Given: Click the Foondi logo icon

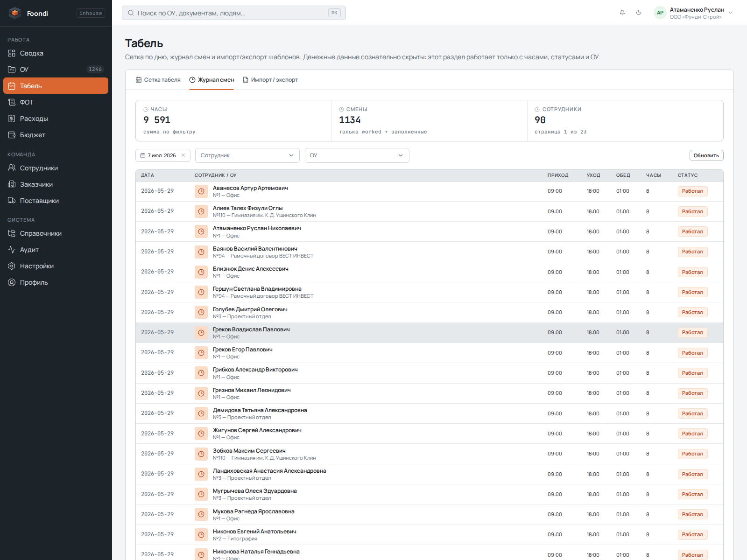Looking at the screenshot, I should click(15, 13).
